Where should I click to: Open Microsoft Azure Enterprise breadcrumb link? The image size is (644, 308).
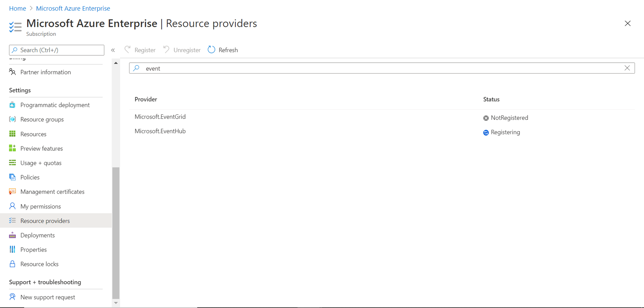[73, 8]
